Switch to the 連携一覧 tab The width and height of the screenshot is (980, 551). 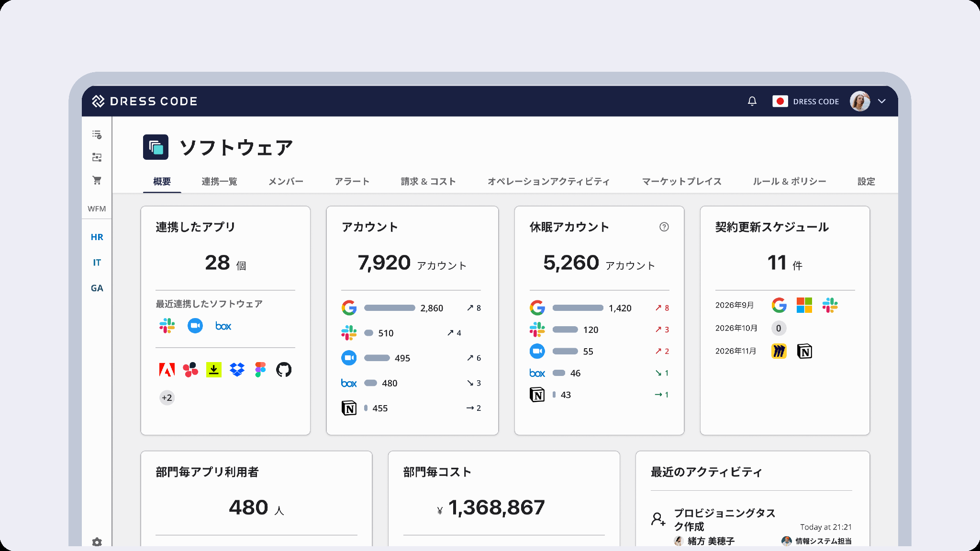click(219, 181)
